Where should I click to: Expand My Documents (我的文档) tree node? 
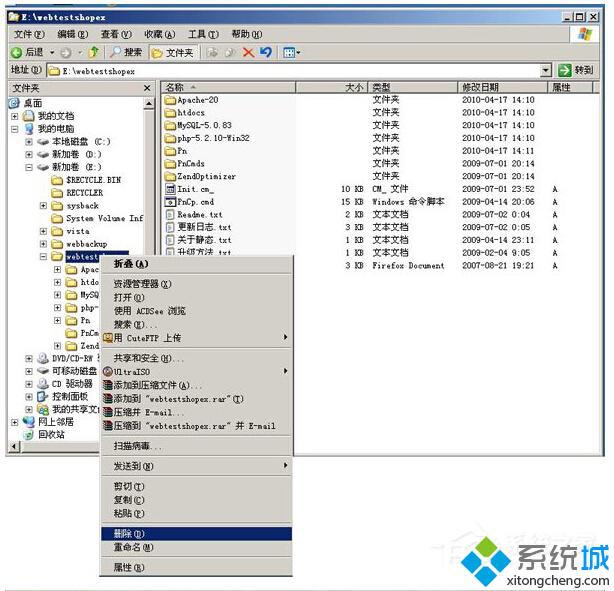pos(14,116)
